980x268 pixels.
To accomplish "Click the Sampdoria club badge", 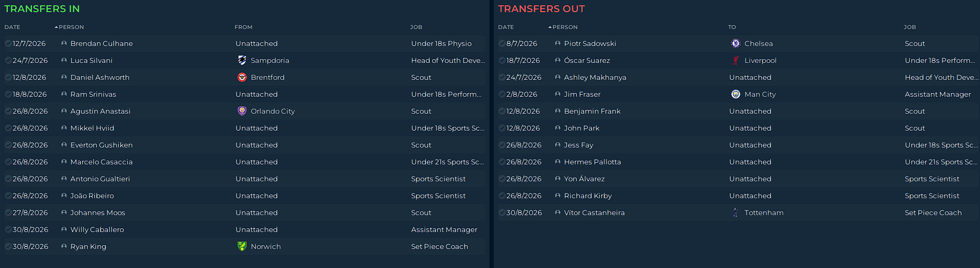I will click(242, 60).
